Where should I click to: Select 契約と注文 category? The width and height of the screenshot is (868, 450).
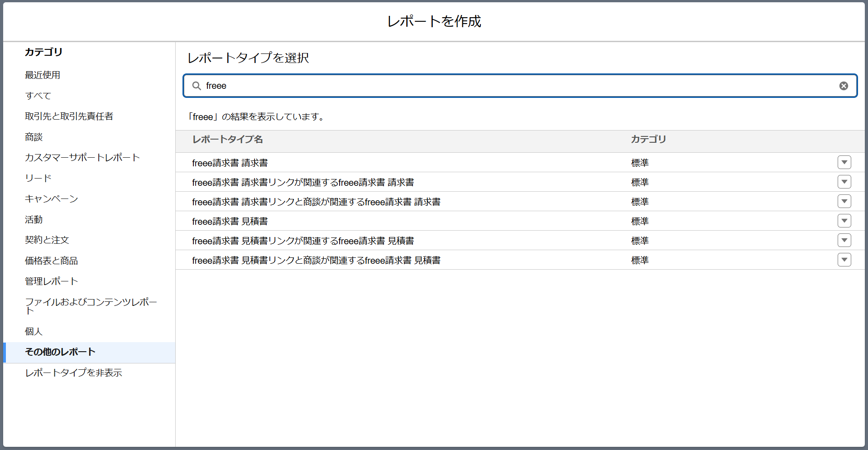click(x=47, y=240)
